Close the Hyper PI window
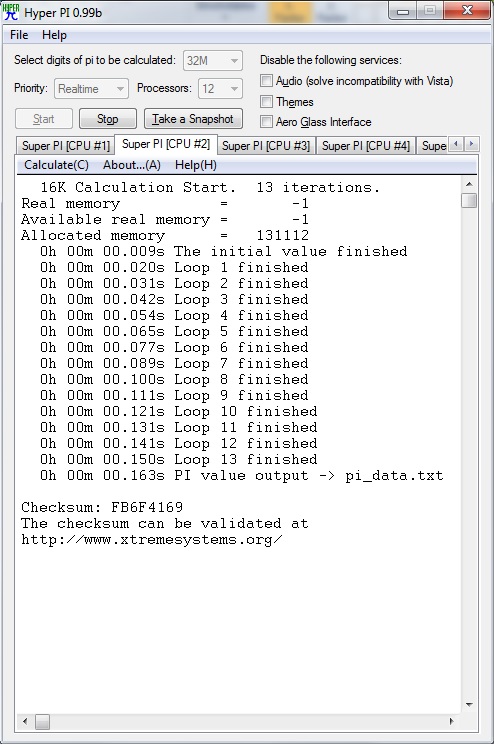The image size is (494, 744). point(467,10)
